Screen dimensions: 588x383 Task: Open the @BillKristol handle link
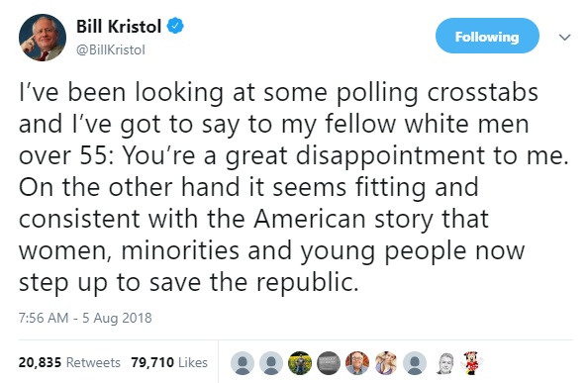click(111, 49)
